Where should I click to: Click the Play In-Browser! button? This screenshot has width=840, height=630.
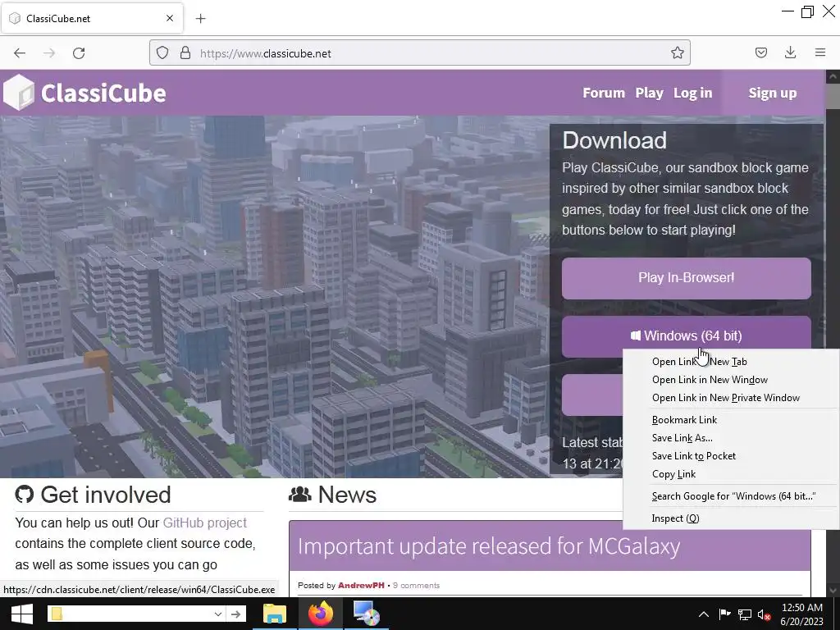point(687,278)
